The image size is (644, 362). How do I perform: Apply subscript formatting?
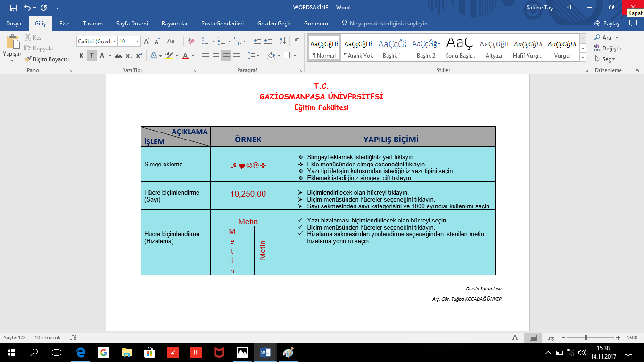tap(129, 56)
